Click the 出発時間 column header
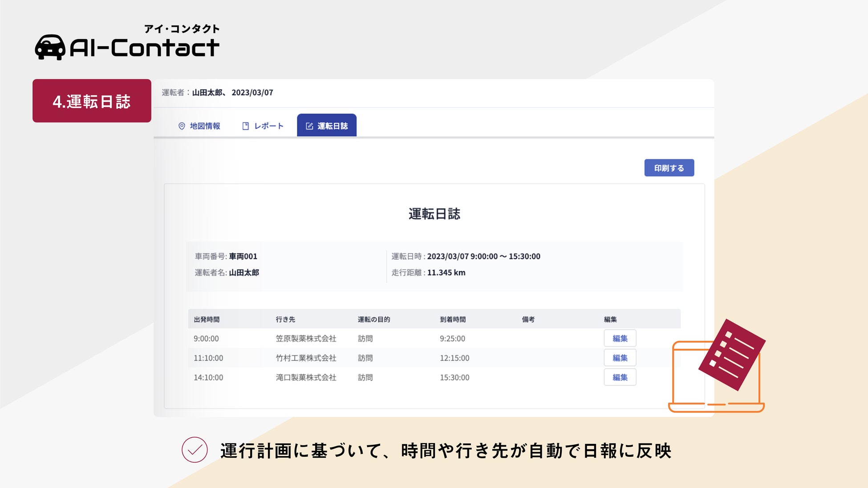This screenshot has width=868, height=488. tap(207, 319)
